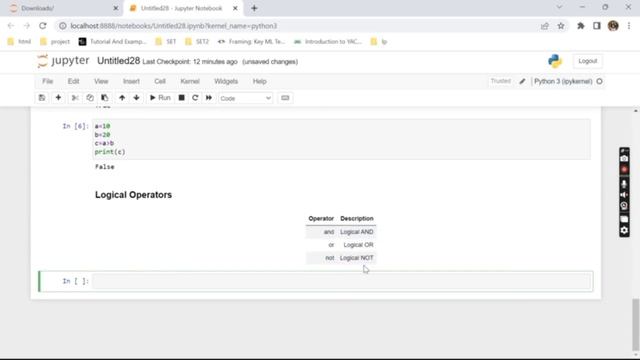The image size is (640, 360).
Task: Click the Jupyter logo
Action: click(x=63, y=61)
